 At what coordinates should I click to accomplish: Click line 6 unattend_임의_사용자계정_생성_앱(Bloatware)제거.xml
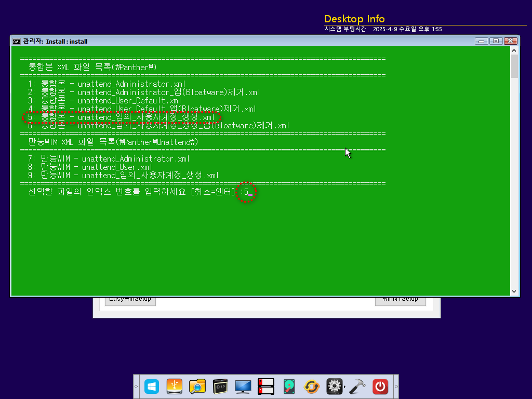[x=159, y=126]
